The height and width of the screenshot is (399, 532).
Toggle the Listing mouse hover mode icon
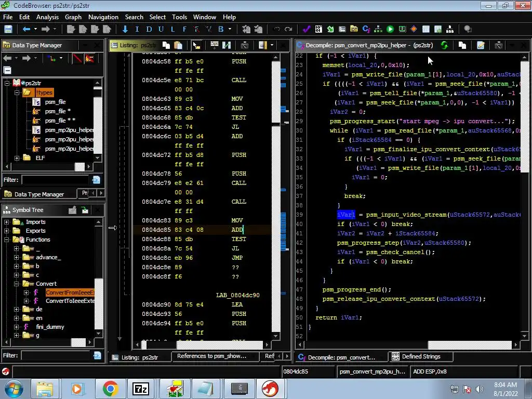[196, 45]
